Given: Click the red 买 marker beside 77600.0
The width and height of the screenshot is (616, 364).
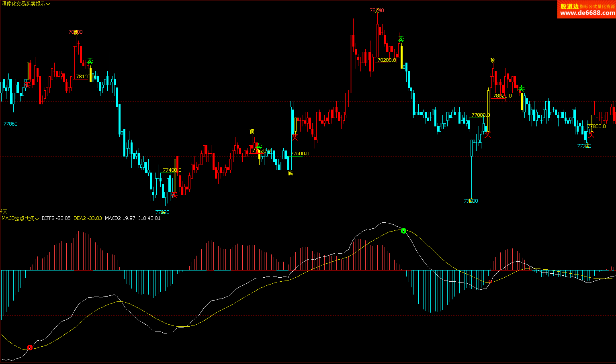Looking at the screenshot, I should pos(295,138).
